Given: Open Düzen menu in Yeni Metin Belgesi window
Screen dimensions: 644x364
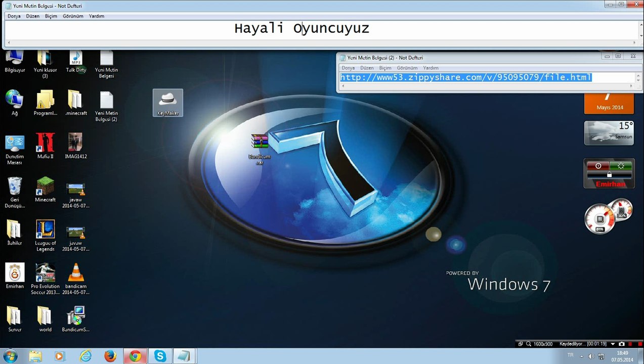Looking at the screenshot, I should (x=33, y=16).
